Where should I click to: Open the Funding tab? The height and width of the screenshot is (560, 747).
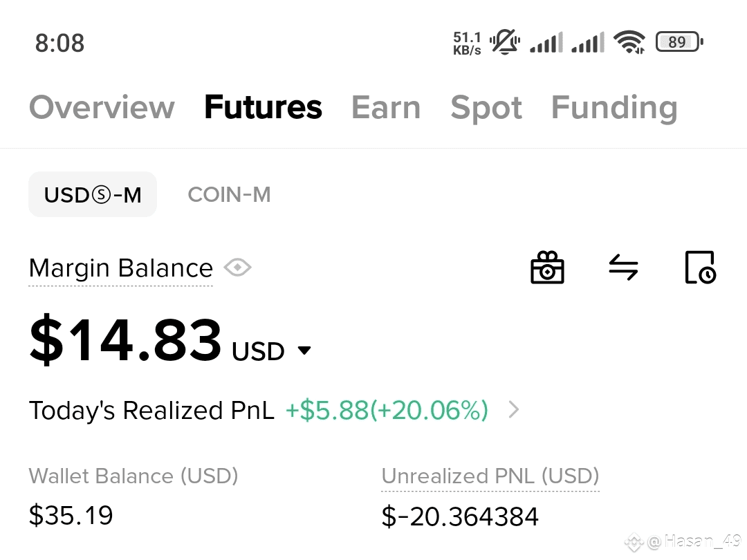pos(614,107)
